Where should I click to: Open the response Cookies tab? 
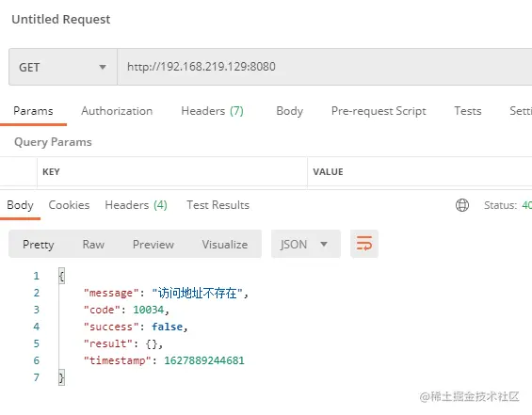click(x=69, y=205)
